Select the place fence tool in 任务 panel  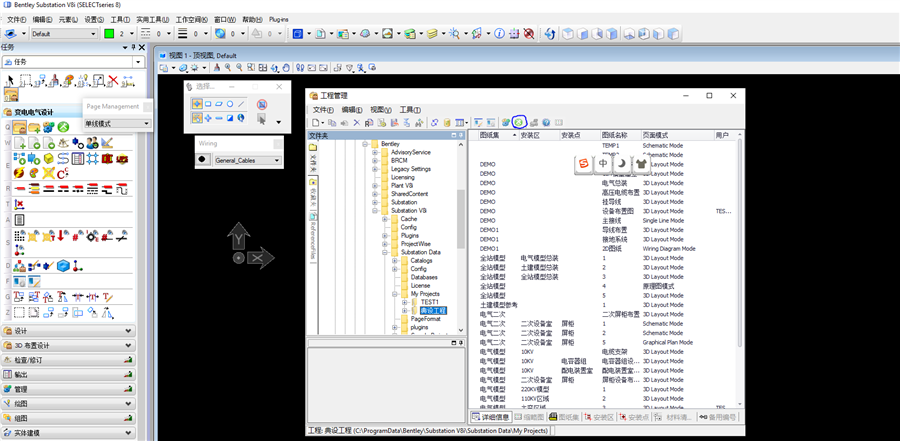25,81
